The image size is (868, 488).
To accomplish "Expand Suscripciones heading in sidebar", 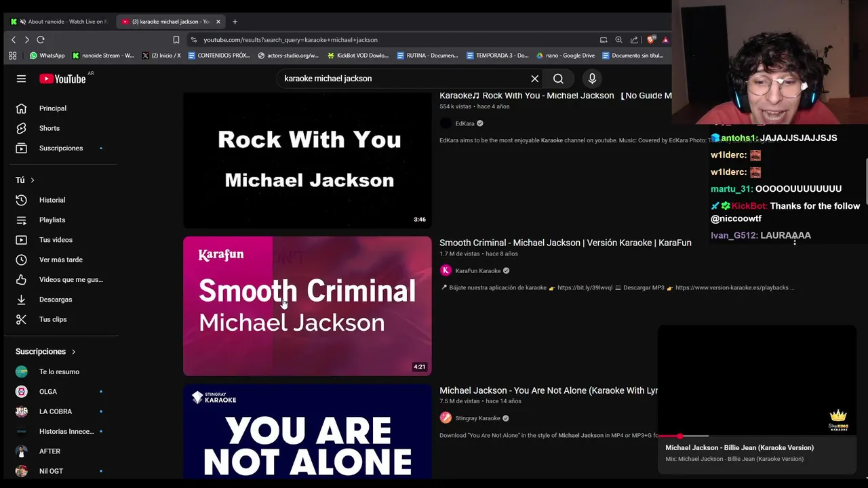I will [x=45, y=352].
